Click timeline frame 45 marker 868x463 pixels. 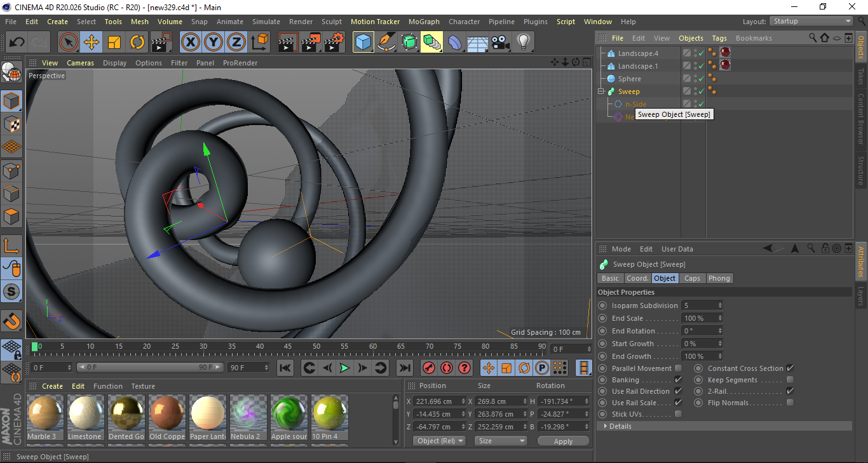(x=288, y=346)
